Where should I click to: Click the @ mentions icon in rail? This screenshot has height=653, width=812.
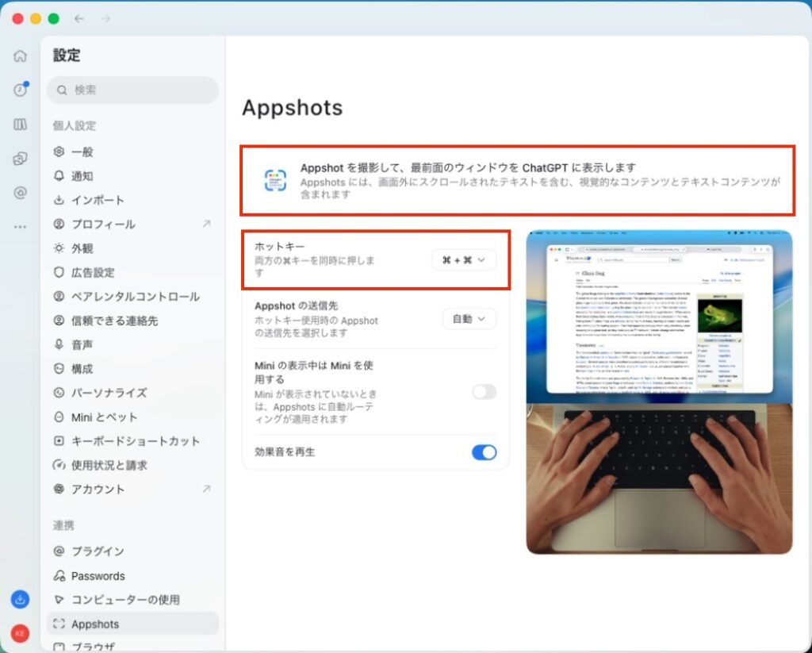tap(20, 193)
